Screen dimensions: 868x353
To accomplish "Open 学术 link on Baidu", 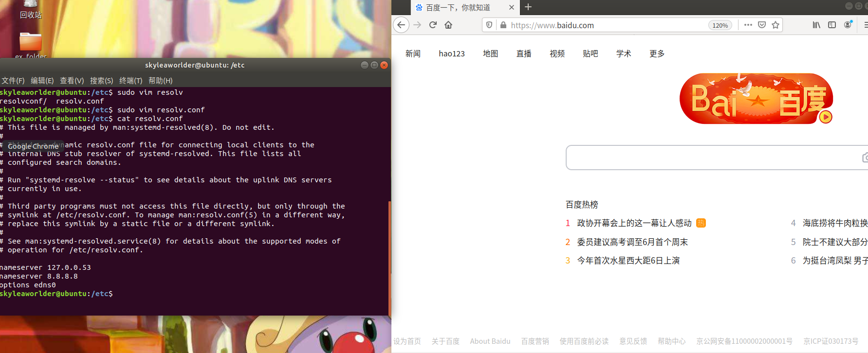I will 624,53.
